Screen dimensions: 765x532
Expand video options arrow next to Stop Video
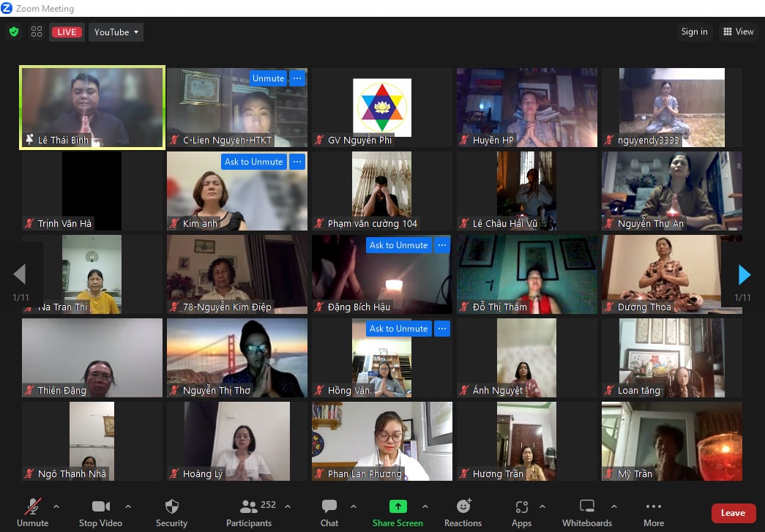tap(128, 506)
